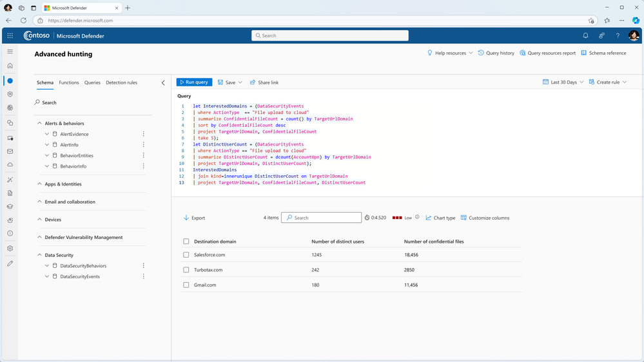Select all results with header checkbox
Viewport: 644px width, 362px height.
point(186,242)
